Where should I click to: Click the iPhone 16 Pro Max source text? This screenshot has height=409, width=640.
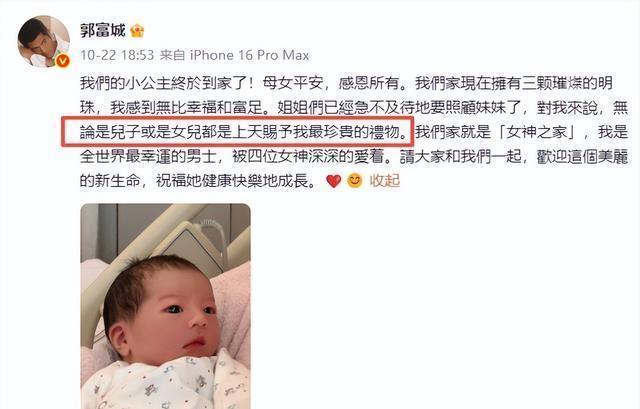point(250,56)
